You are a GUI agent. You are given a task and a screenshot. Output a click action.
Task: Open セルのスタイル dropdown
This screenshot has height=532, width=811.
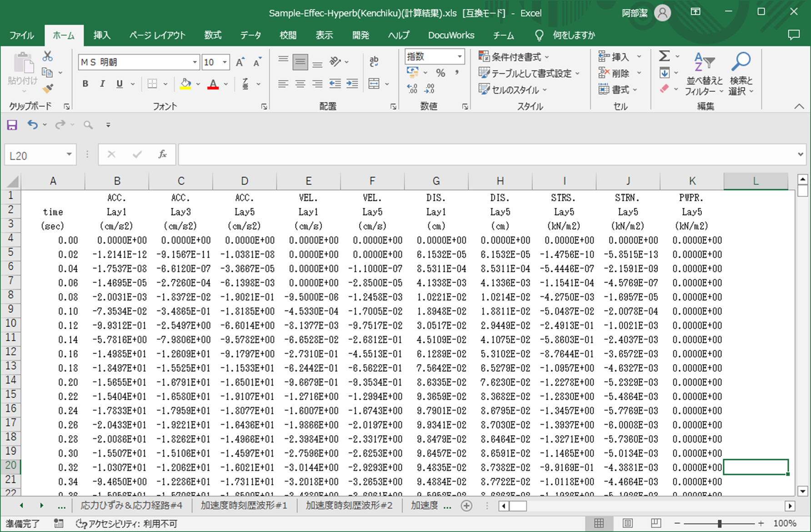click(x=513, y=90)
